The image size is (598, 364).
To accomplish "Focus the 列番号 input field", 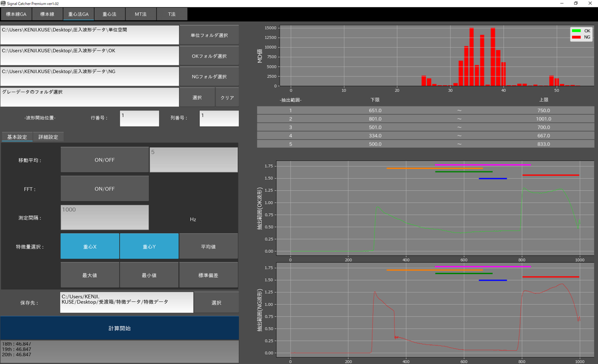I will coord(219,118).
